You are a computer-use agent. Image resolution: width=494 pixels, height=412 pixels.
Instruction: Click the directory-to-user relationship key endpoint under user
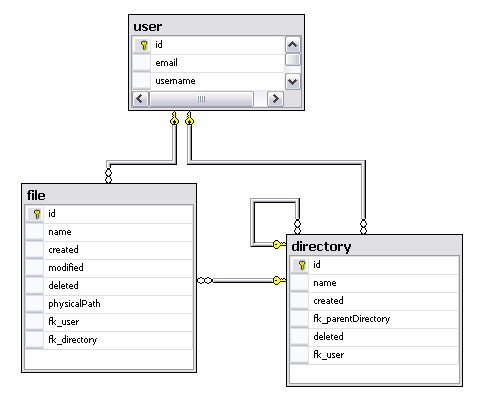coord(189,119)
